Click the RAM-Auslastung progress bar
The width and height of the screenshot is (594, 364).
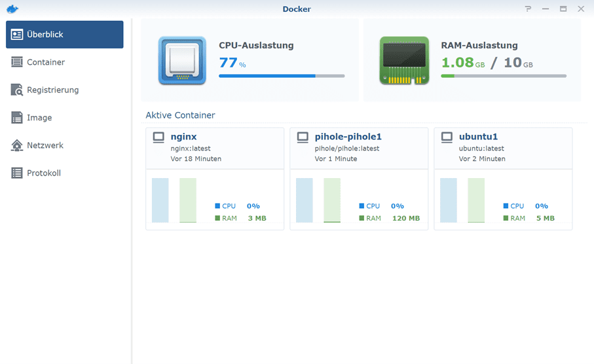pos(504,76)
